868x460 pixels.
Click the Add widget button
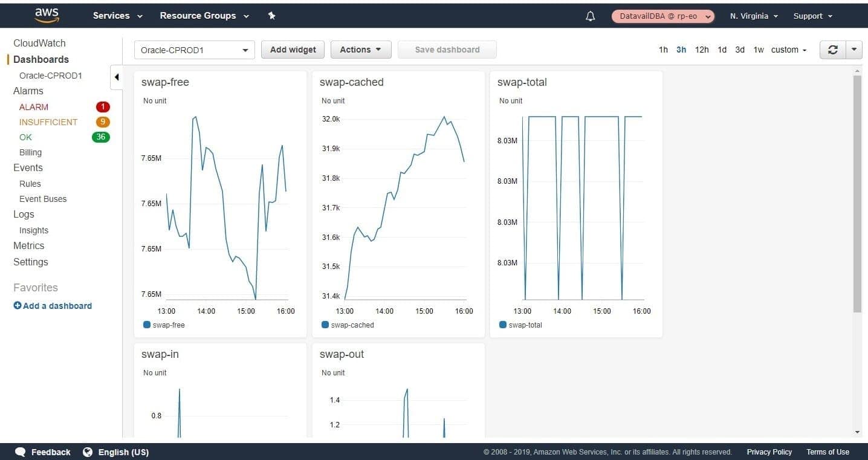click(293, 50)
